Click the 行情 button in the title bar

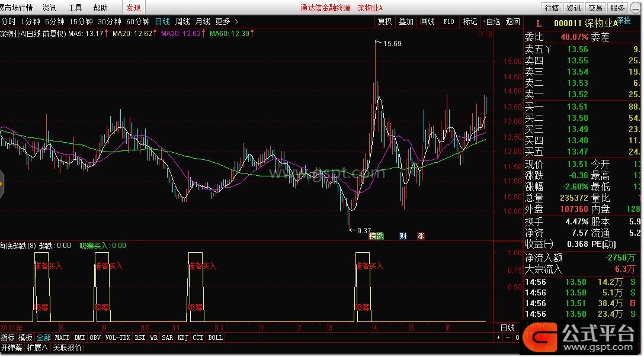coord(552,8)
